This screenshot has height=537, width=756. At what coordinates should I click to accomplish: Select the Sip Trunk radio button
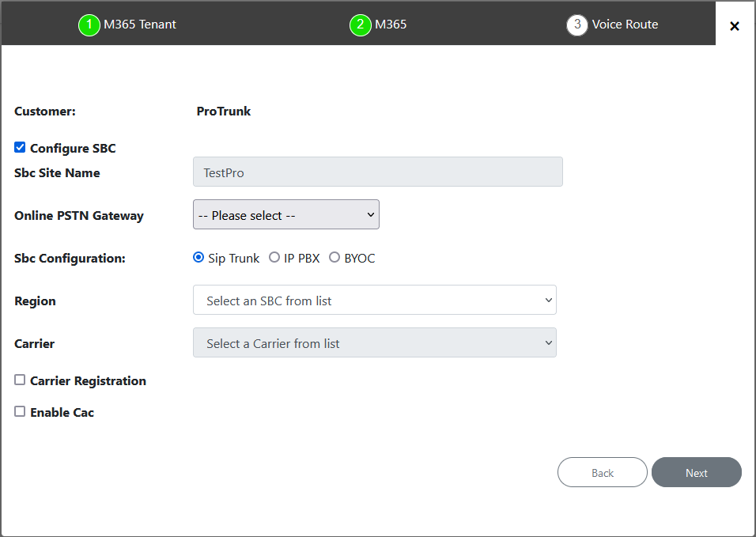pyautogui.click(x=198, y=257)
